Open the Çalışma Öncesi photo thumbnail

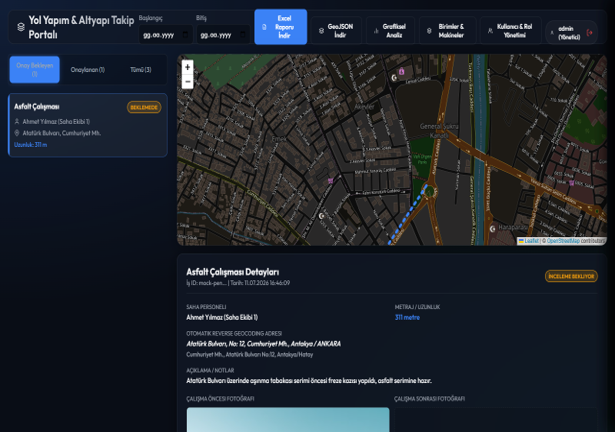pos(288,419)
